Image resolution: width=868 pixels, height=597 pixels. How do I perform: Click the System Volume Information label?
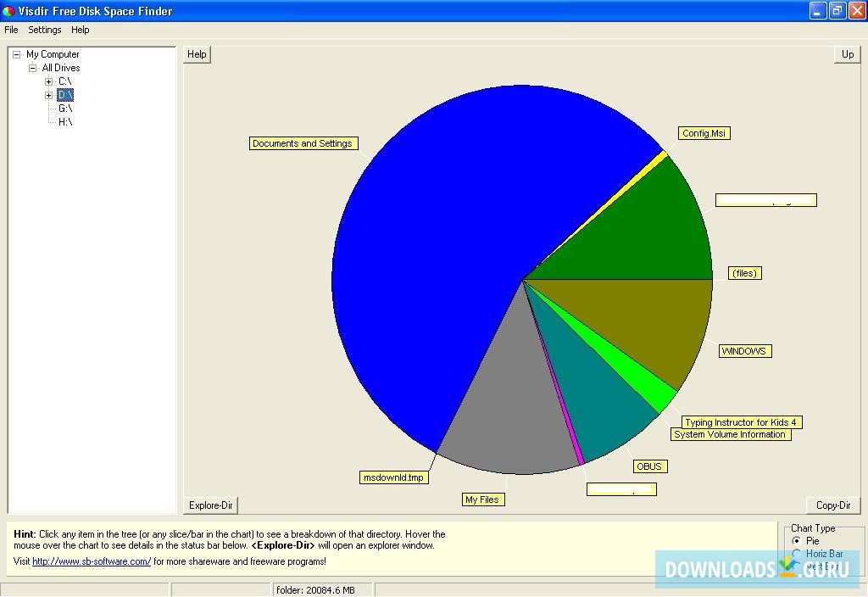tap(732, 434)
